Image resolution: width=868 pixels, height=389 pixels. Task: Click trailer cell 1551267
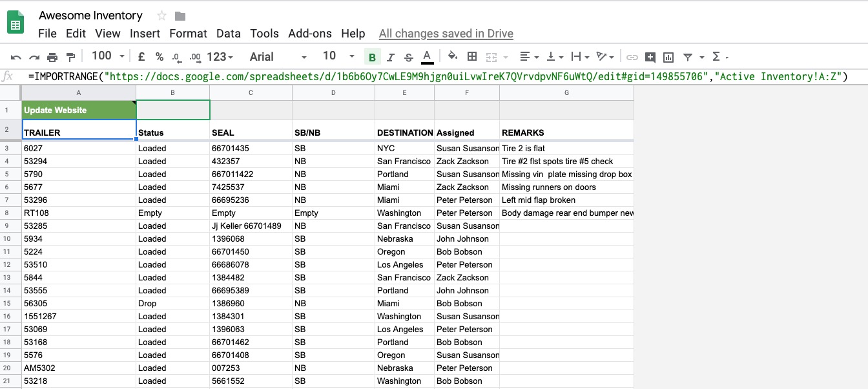click(79, 316)
